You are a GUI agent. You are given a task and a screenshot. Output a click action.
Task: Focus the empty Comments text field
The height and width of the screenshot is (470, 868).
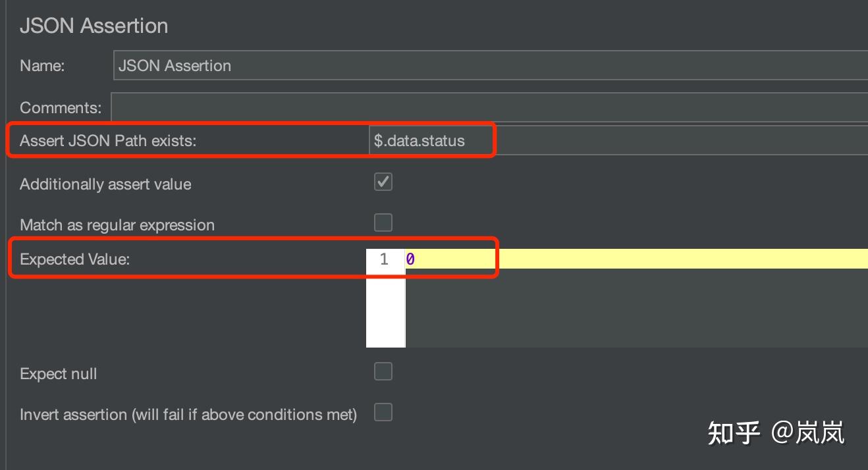pyautogui.click(x=489, y=107)
